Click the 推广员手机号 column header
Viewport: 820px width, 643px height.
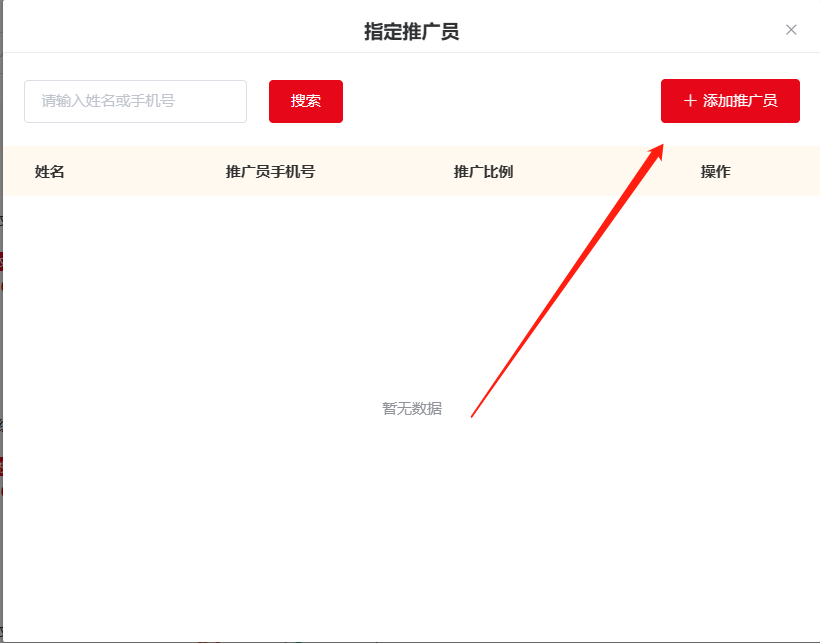pos(270,171)
